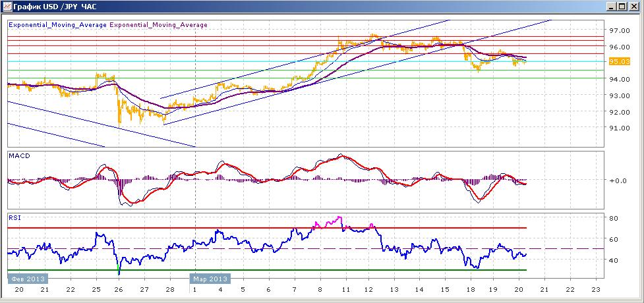
Task: Click the 94.00 price axis label
Action: 620,79
